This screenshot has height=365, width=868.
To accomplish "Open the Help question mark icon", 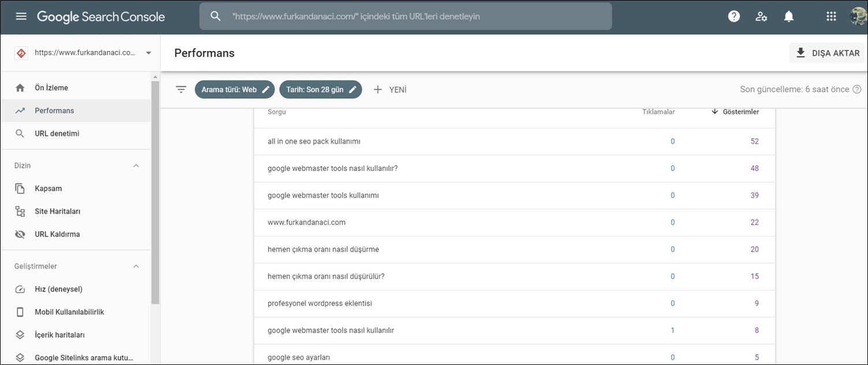I will click(734, 16).
